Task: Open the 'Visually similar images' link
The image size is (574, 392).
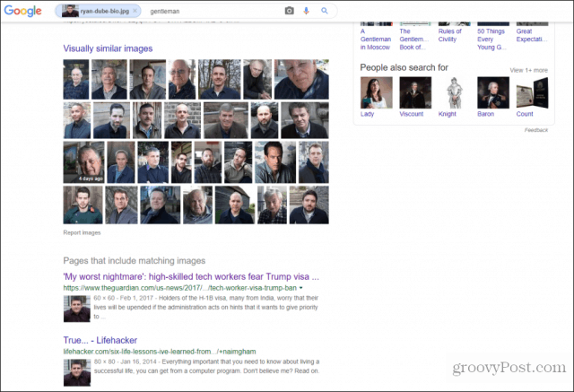Action: pyautogui.click(x=108, y=48)
